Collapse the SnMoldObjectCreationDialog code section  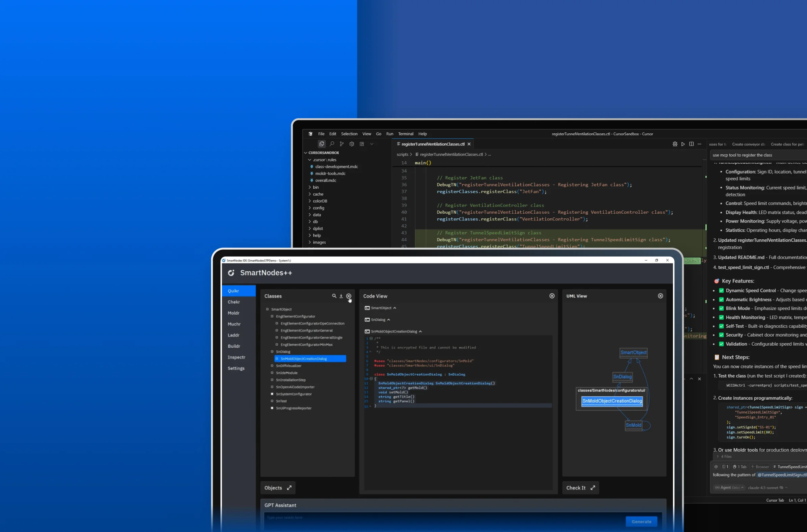(x=420, y=331)
